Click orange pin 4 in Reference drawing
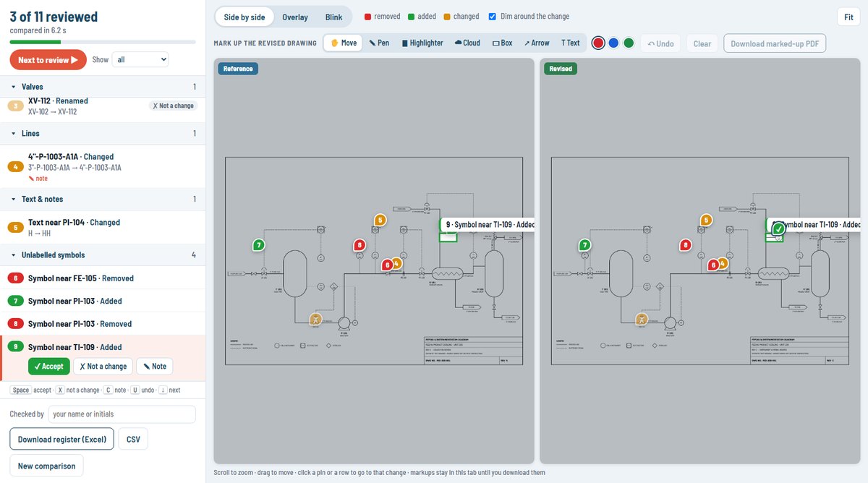 [396, 263]
